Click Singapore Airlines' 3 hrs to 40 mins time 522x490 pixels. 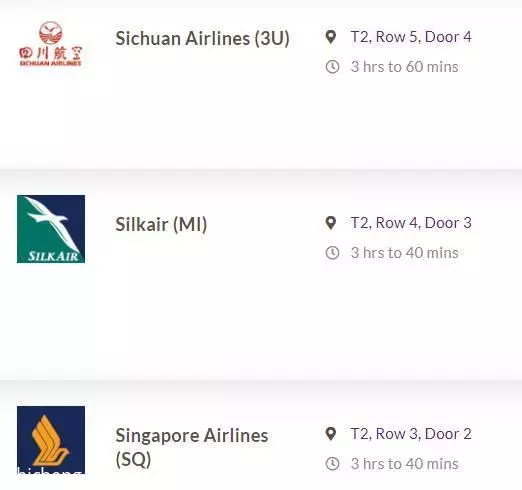(x=405, y=464)
